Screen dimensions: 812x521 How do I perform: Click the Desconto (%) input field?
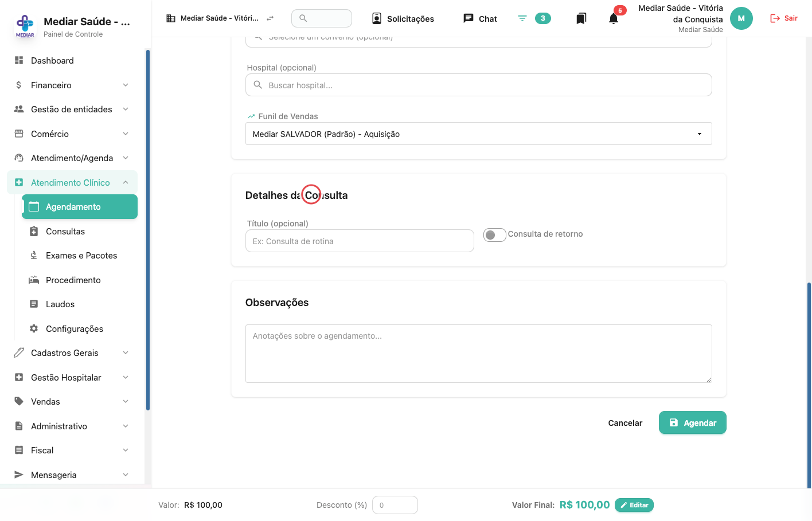click(395, 505)
